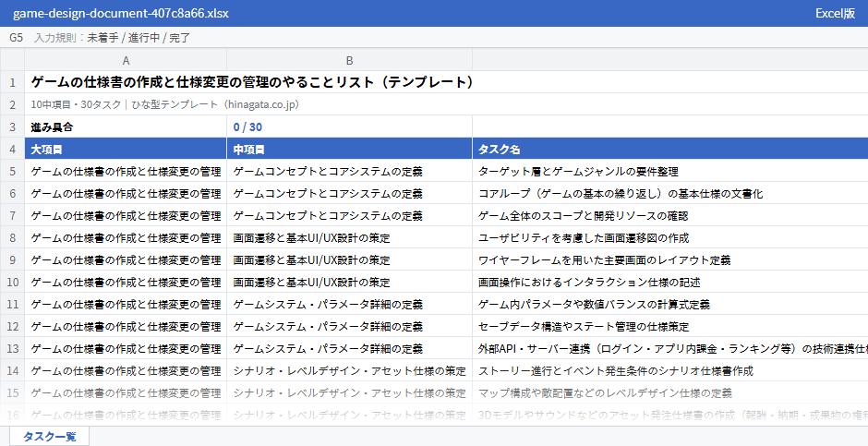Screen dimensions: 868x446
Task: Select cell ゲーム内パラメータや数値バランスの計算式定義
Action: 669,305
